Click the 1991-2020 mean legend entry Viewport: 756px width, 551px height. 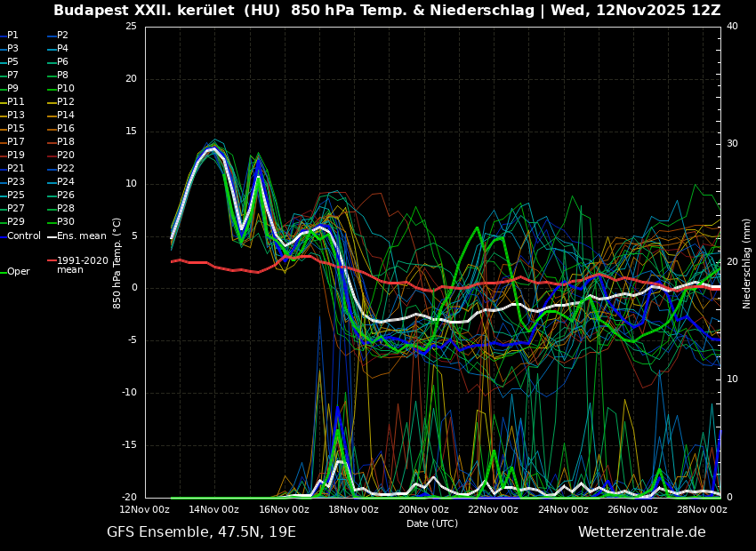[x=82, y=265]
